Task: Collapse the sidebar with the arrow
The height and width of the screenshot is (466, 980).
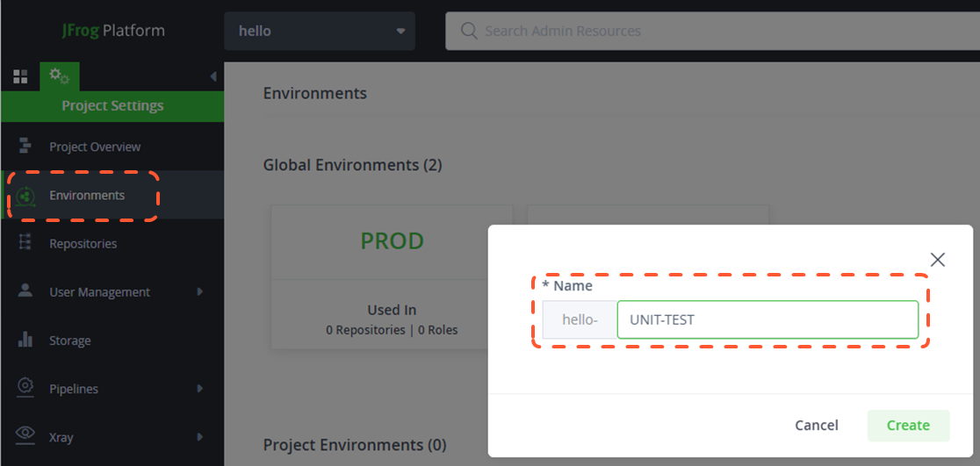Action: click(213, 76)
